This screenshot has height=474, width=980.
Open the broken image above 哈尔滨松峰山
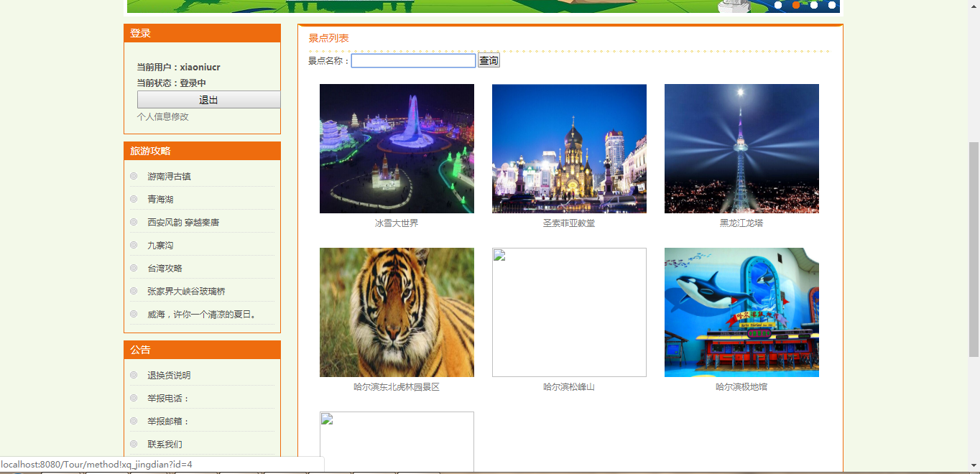pos(569,312)
